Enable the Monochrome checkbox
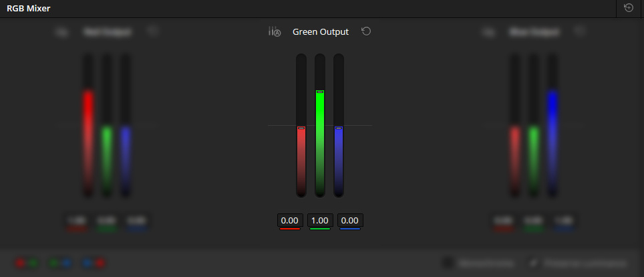 coord(448,262)
